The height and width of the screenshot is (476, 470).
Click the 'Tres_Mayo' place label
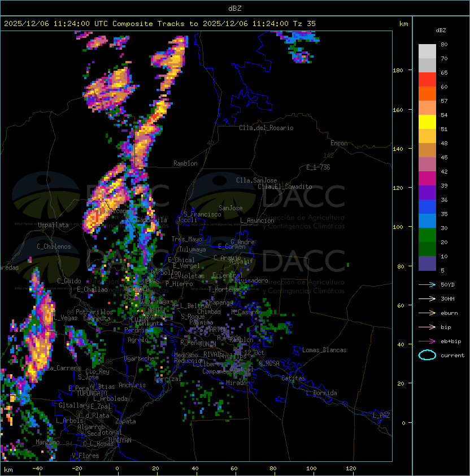tap(186, 239)
